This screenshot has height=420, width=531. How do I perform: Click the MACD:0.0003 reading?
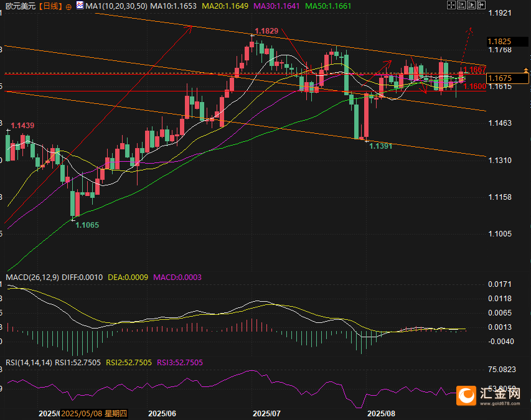click(x=177, y=278)
